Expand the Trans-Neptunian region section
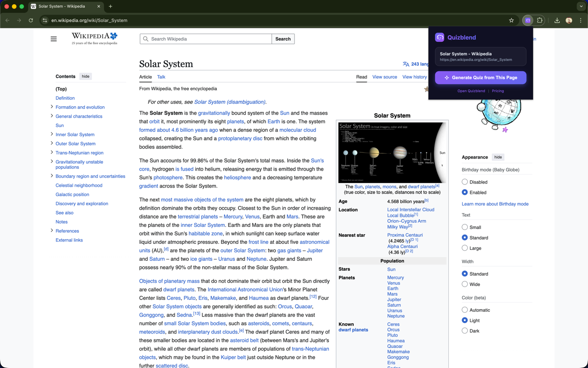The height and width of the screenshot is (368, 588). point(51,153)
